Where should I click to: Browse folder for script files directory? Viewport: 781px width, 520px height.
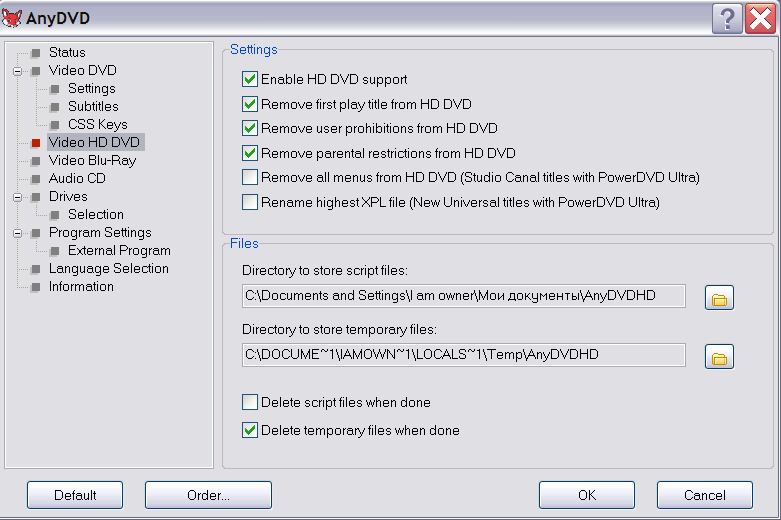(x=719, y=297)
